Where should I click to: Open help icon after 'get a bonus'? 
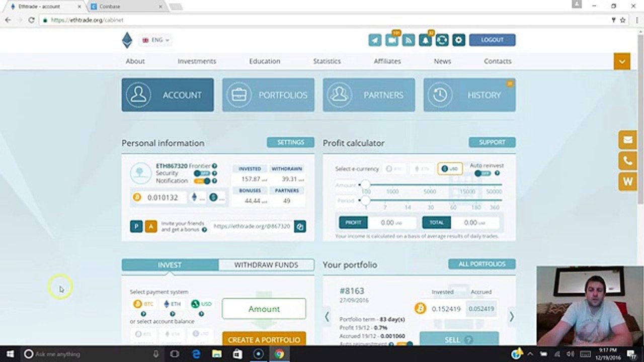(204, 230)
